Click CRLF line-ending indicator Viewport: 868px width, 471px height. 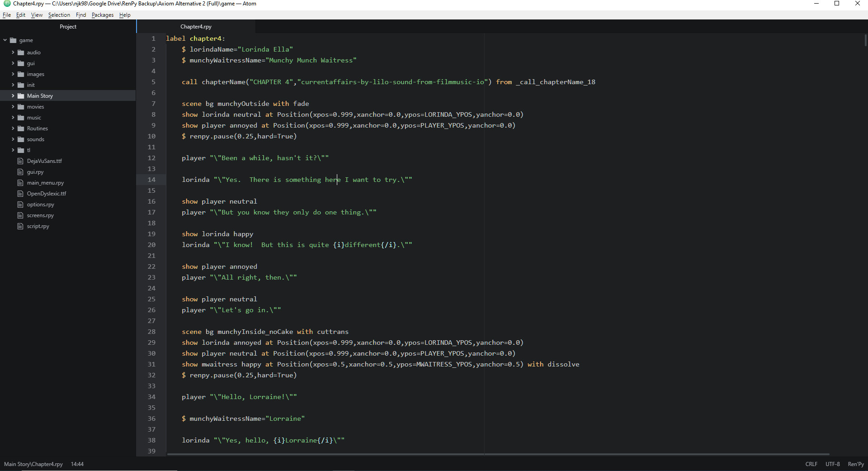coord(811,464)
